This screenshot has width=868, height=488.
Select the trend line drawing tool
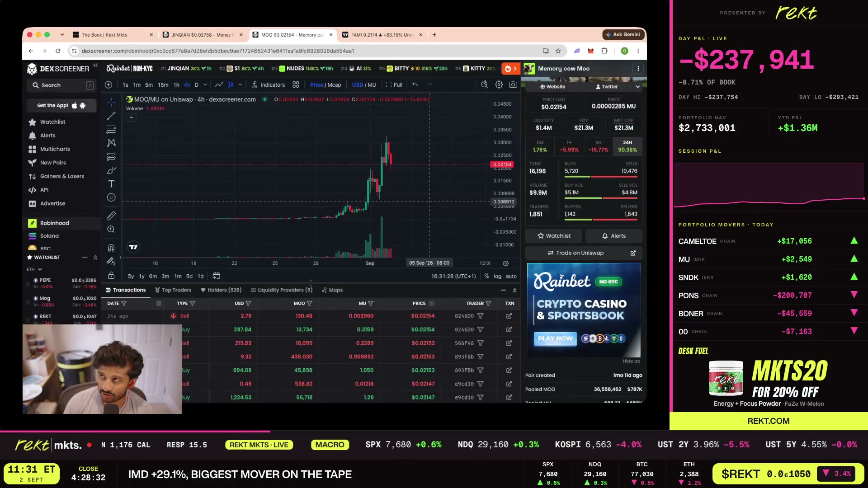(111, 116)
